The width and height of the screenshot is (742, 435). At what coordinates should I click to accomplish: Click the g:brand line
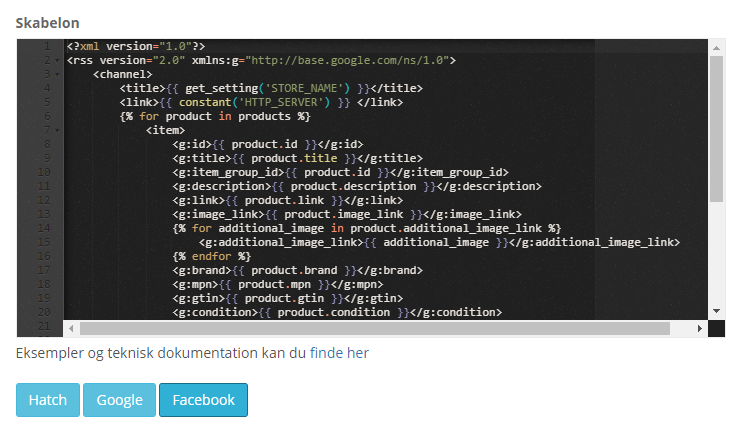[x=298, y=270]
